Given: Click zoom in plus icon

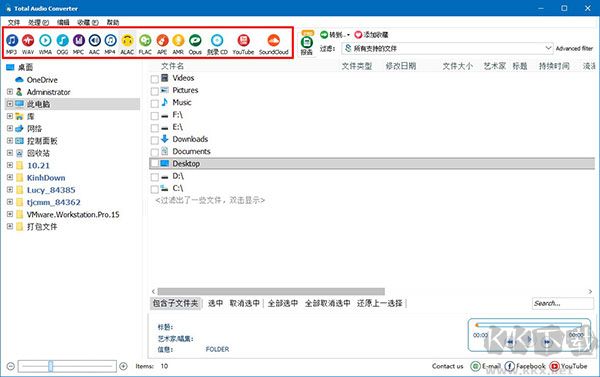Looking at the screenshot, I should tap(123, 366).
